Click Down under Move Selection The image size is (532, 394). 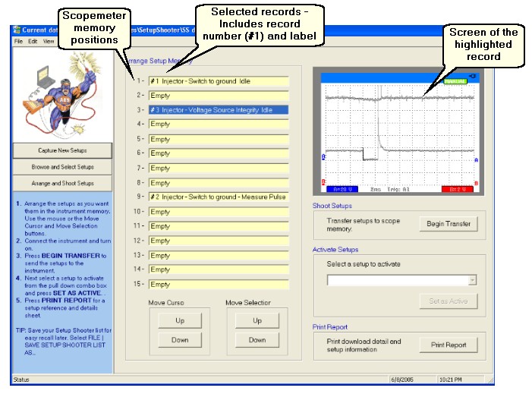point(257,339)
